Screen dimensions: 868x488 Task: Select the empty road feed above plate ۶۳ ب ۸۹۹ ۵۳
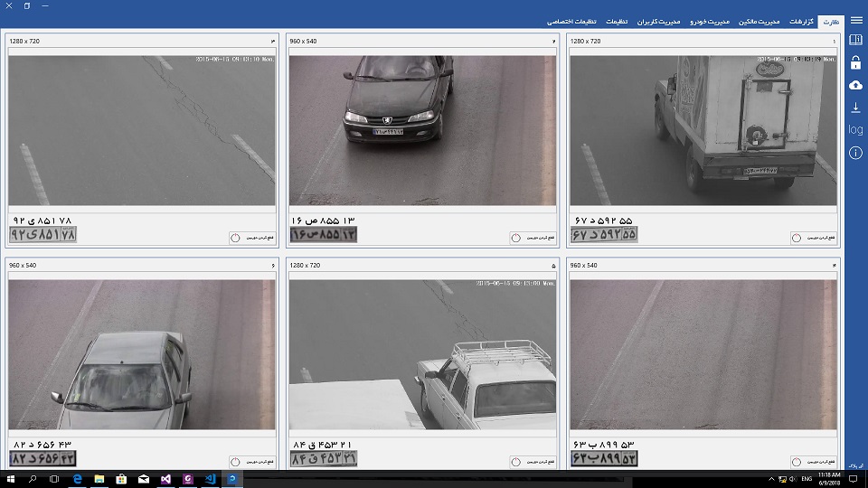point(703,354)
